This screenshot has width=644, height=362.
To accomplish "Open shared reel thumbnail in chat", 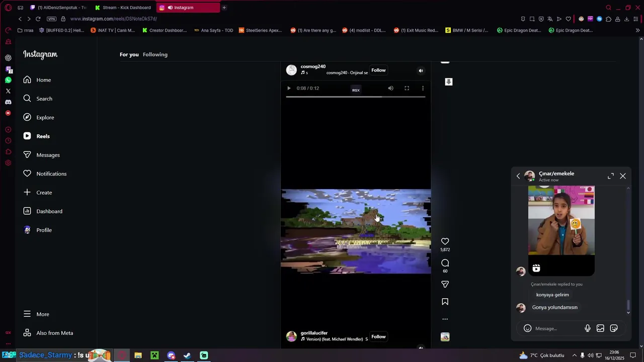I will [x=561, y=231].
